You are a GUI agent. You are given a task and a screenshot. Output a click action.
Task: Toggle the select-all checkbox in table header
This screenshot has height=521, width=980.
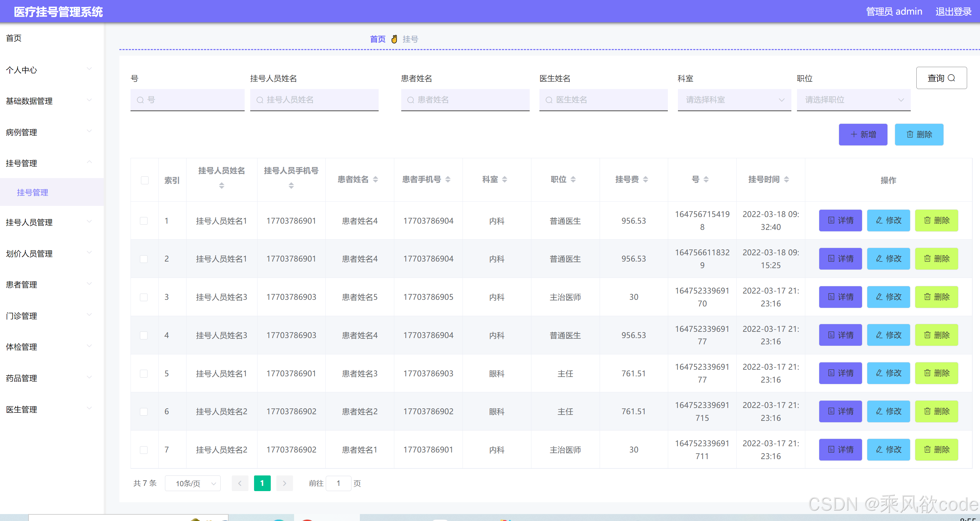144,180
